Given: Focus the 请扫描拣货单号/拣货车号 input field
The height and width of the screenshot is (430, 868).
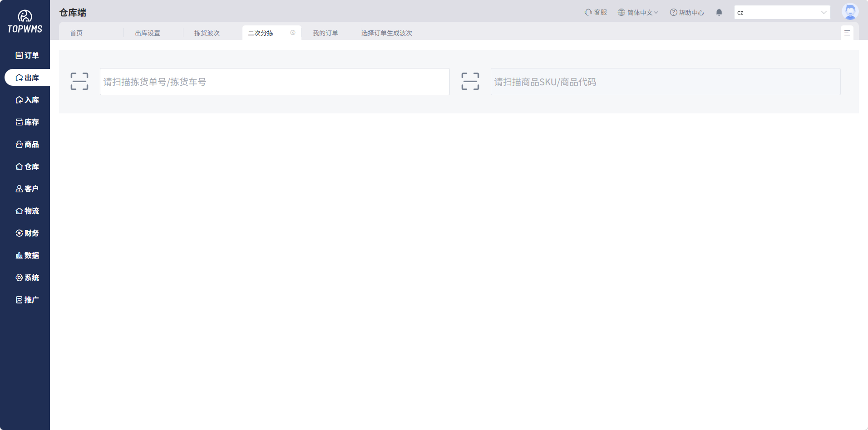Looking at the screenshot, I should coord(275,82).
